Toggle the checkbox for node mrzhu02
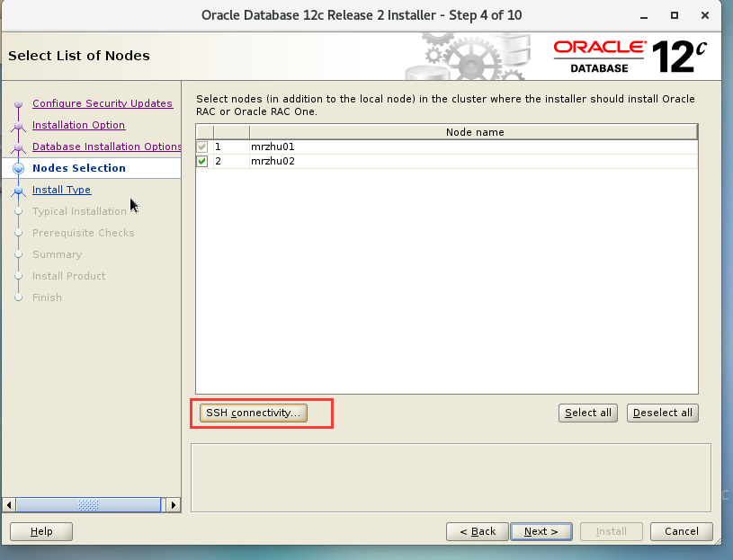The width and height of the screenshot is (733, 560). (x=202, y=161)
